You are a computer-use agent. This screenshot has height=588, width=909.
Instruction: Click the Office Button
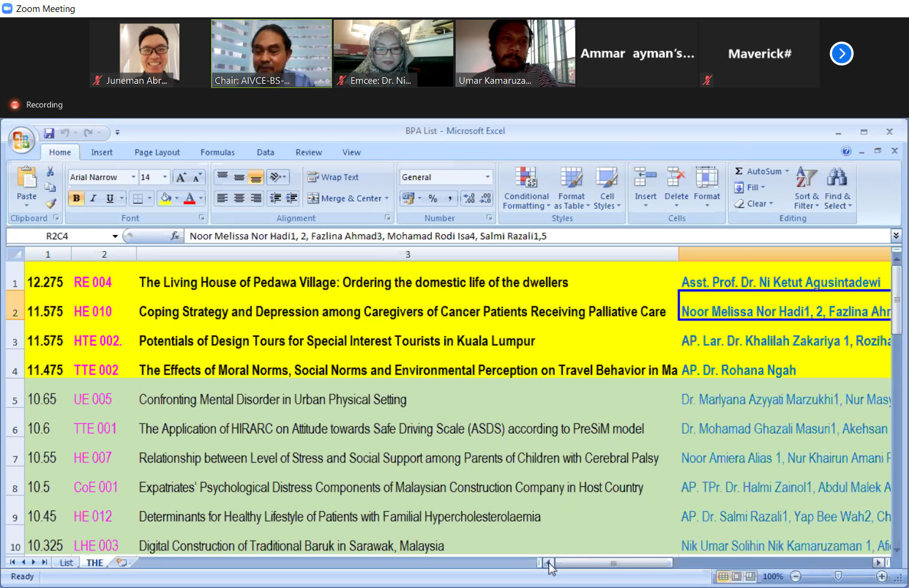pos(21,141)
